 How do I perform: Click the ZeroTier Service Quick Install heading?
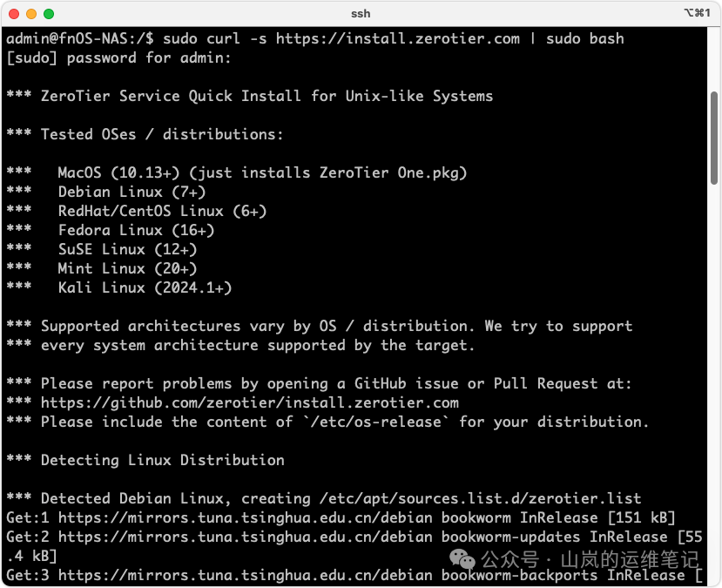coord(267,96)
